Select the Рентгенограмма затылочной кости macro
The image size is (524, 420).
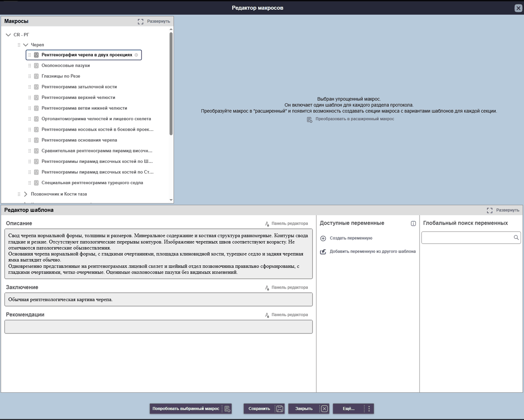pos(79,87)
